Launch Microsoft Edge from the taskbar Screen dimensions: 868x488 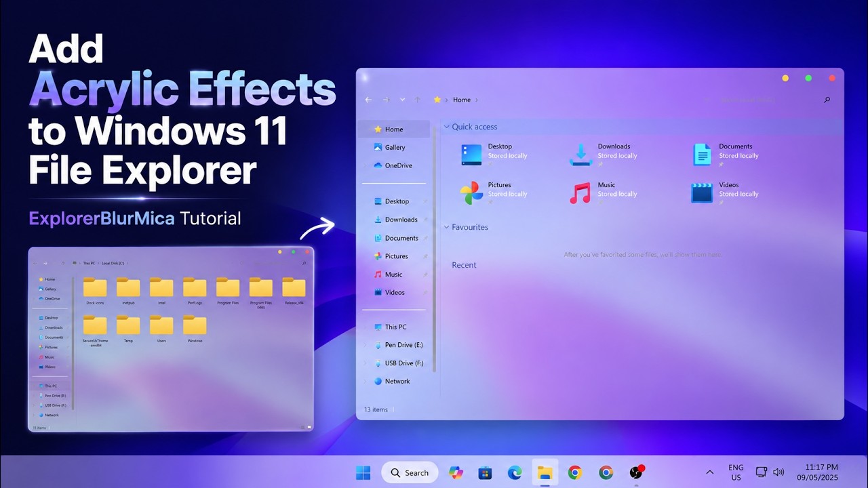coord(515,472)
